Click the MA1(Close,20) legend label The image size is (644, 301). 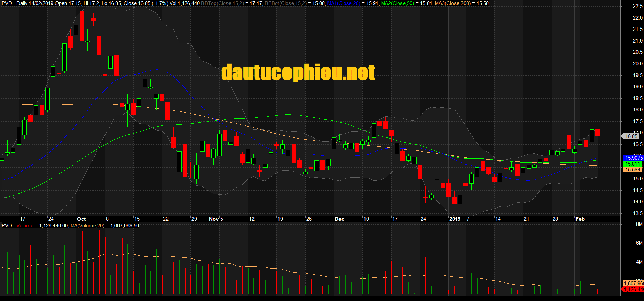coord(344,3)
